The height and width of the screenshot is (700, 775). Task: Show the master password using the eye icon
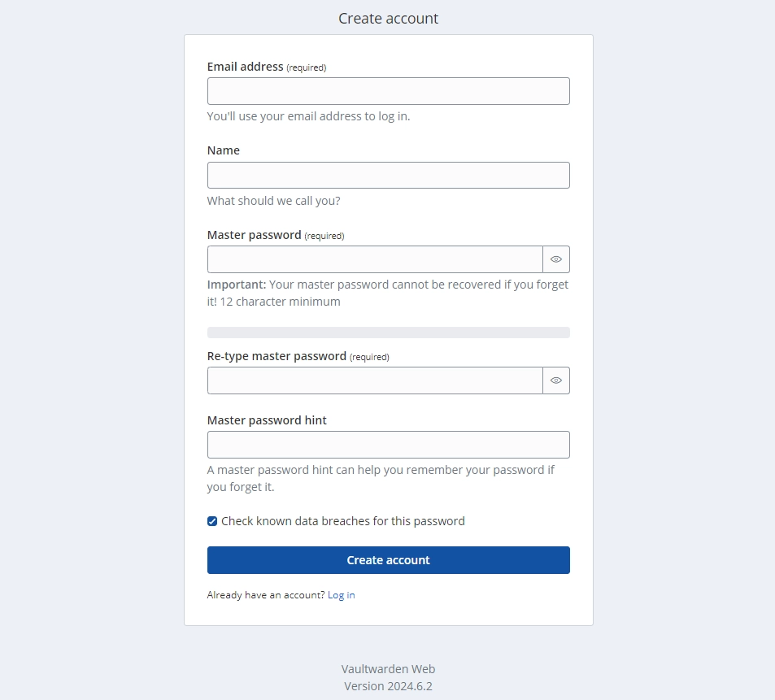click(x=556, y=259)
